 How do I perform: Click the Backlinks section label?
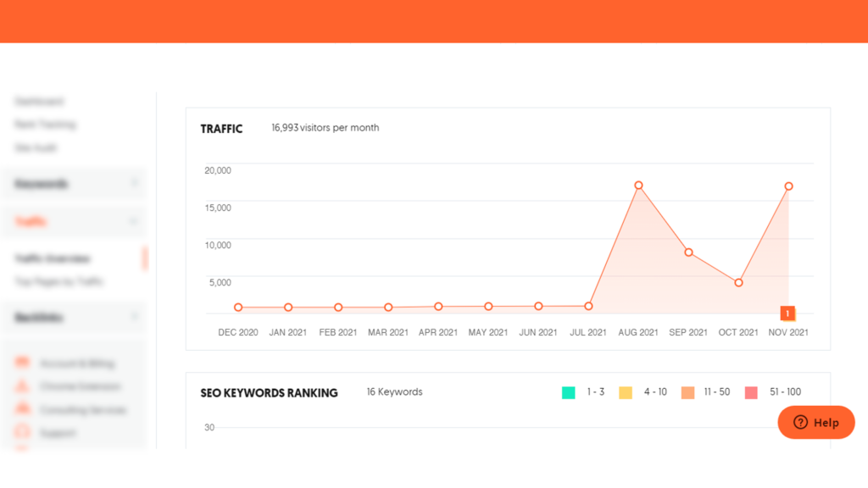pos(39,318)
